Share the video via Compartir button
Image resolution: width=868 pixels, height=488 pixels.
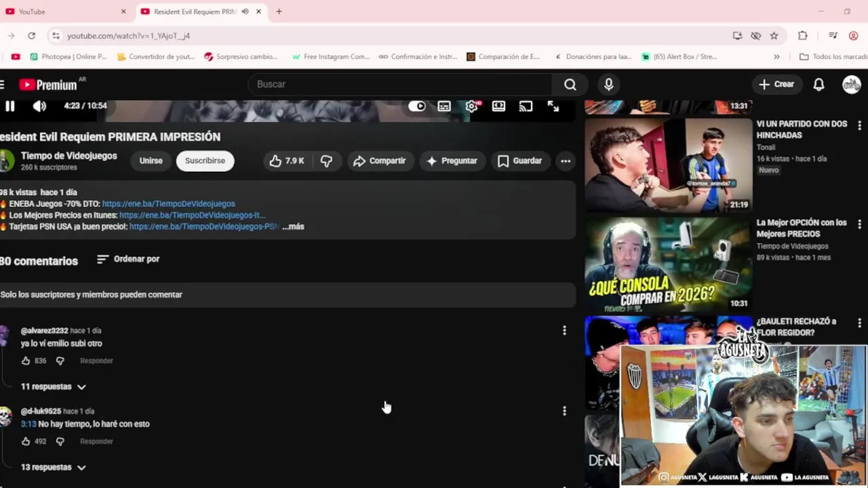379,161
